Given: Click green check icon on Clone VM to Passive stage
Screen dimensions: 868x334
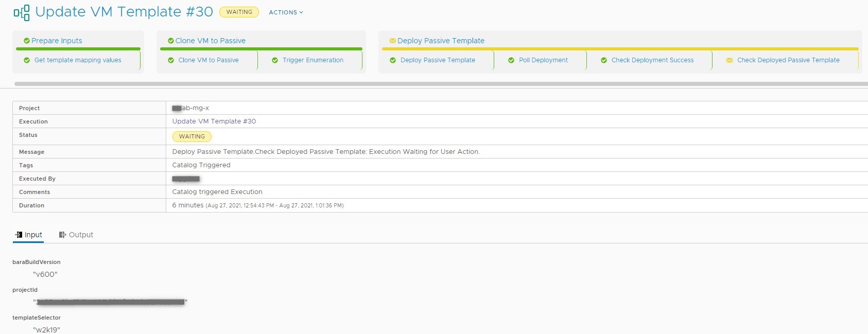Looking at the screenshot, I should (x=170, y=41).
